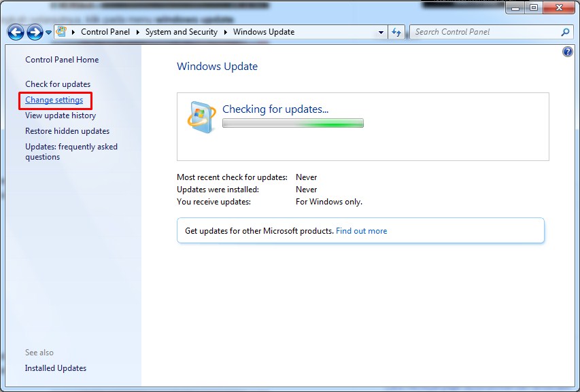The height and width of the screenshot is (392, 580).
Task: Open Updates: frequently asked questions
Action: pos(71,152)
